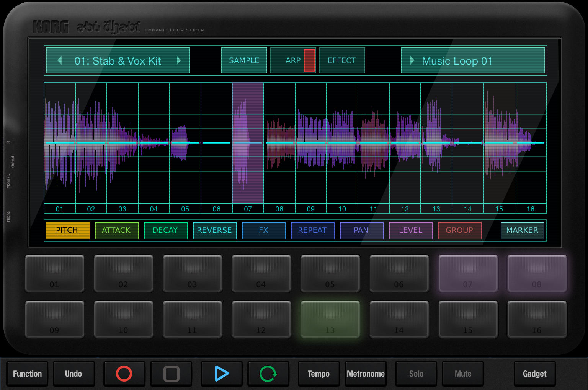Image resolution: width=588 pixels, height=390 pixels.
Task: Tap the purple-lit drum pad 08
Action: coord(537,273)
